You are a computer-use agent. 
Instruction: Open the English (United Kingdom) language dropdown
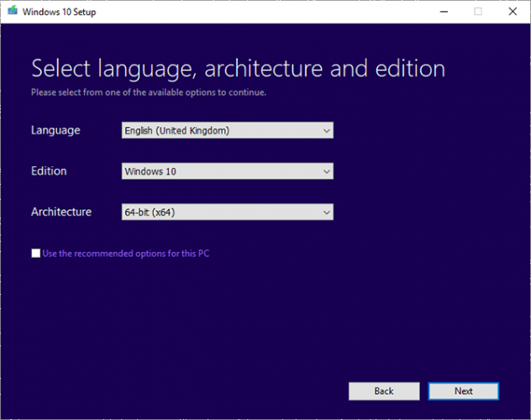tap(218, 130)
